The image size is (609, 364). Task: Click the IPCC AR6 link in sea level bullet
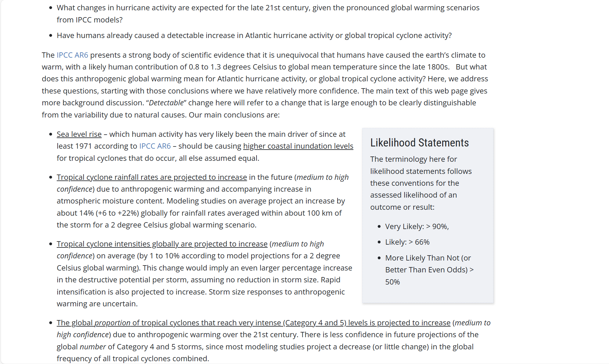[x=155, y=146]
